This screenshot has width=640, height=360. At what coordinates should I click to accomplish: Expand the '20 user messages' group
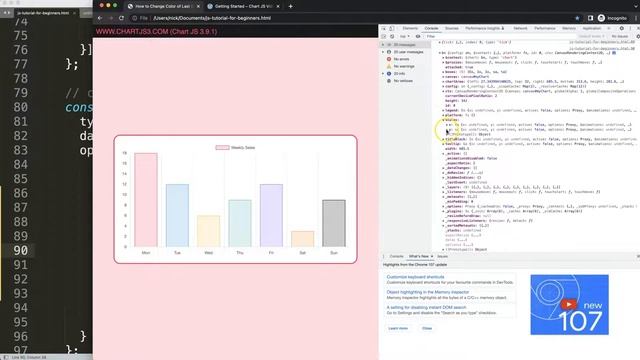coord(383,52)
